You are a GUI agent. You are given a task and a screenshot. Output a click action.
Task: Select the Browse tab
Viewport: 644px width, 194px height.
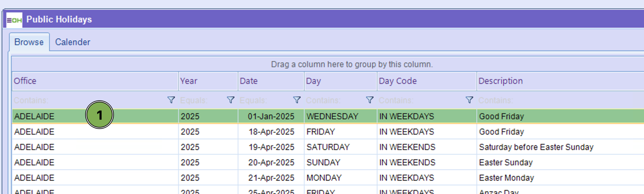tap(29, 42)
